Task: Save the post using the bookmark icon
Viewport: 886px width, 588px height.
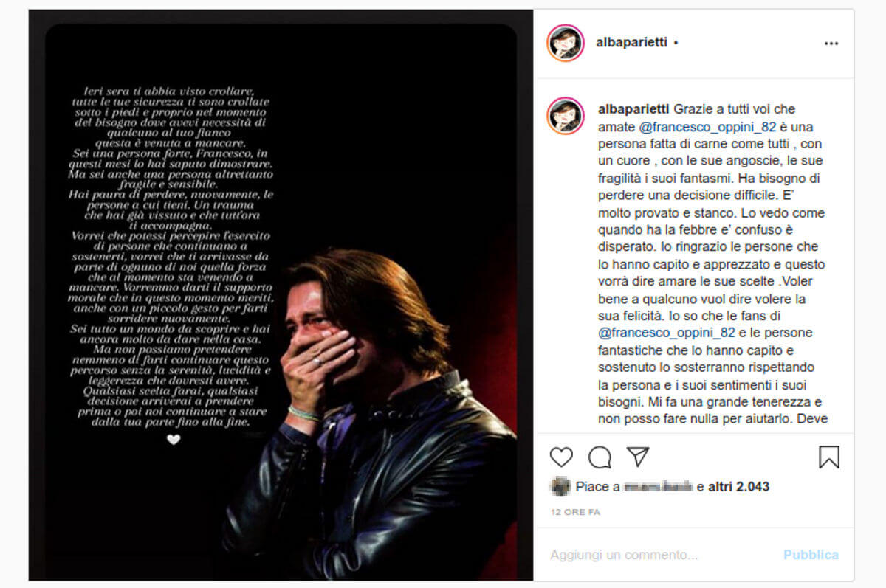Action: pyautogui.click(x=829, y=457)
